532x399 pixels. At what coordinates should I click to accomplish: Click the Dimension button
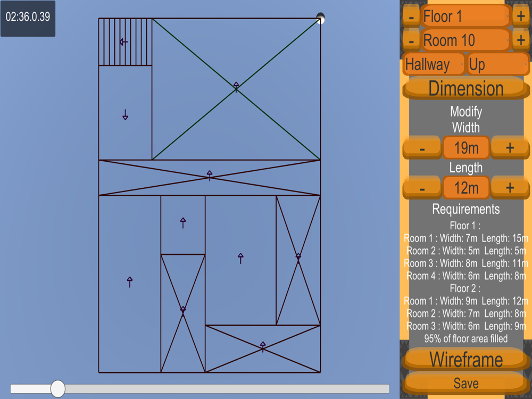466,88
